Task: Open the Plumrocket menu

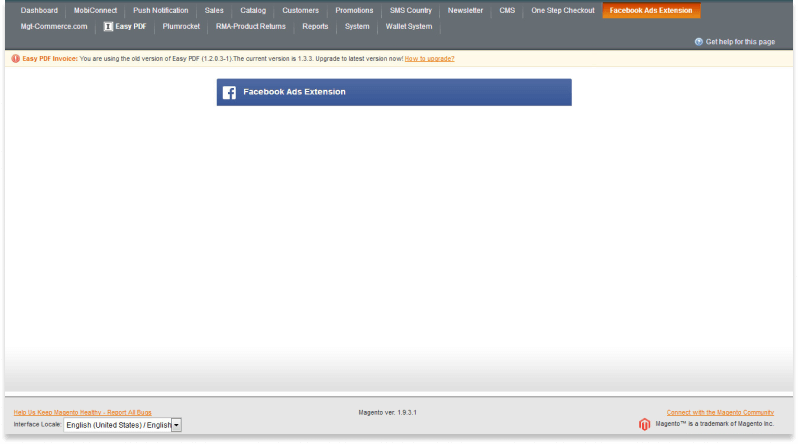Action: (181, 26)
